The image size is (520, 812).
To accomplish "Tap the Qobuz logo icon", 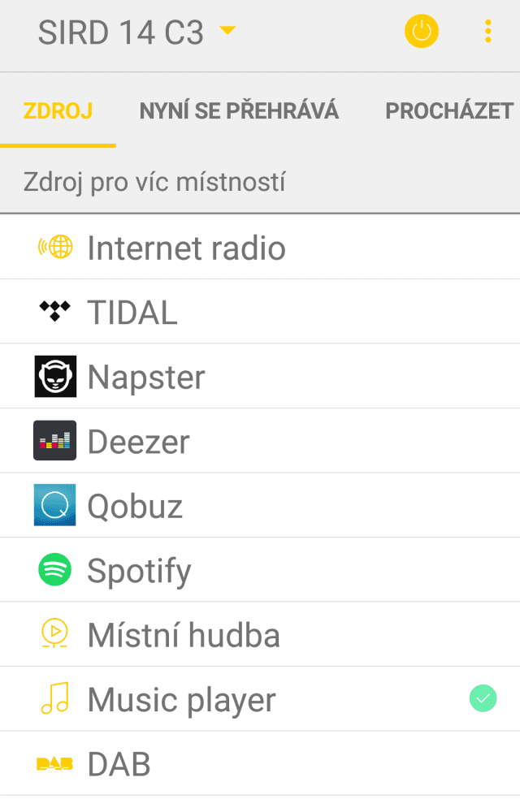I will pyautogui.click(x=55, y=505).
